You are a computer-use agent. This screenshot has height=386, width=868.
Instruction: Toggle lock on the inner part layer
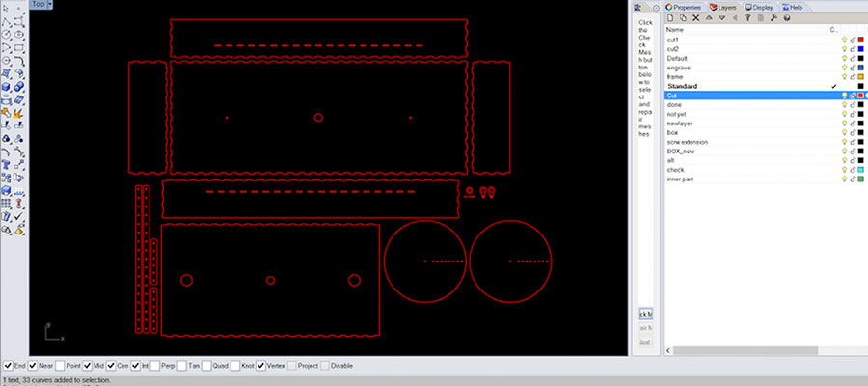click(x=853, y=179)
